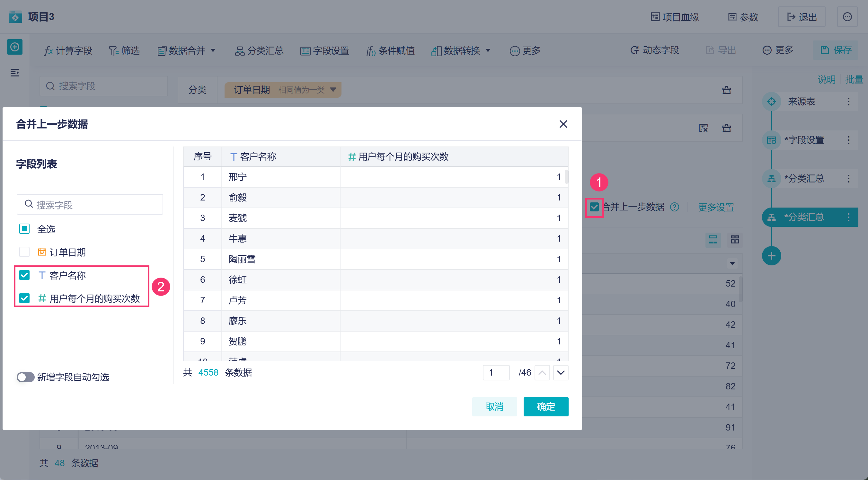Click the help icon beside 合并上一步数据
This screenshot has height=480, width=868.
pos(674,207)
